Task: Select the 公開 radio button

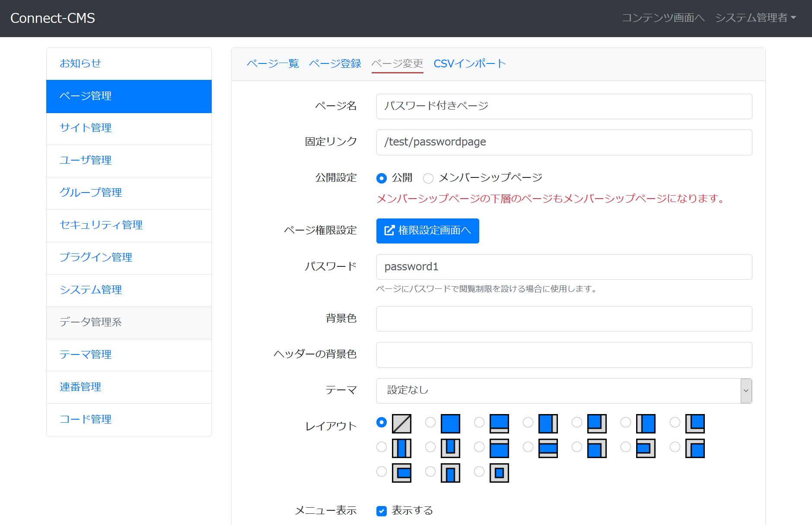Action: tap(381, 178)
